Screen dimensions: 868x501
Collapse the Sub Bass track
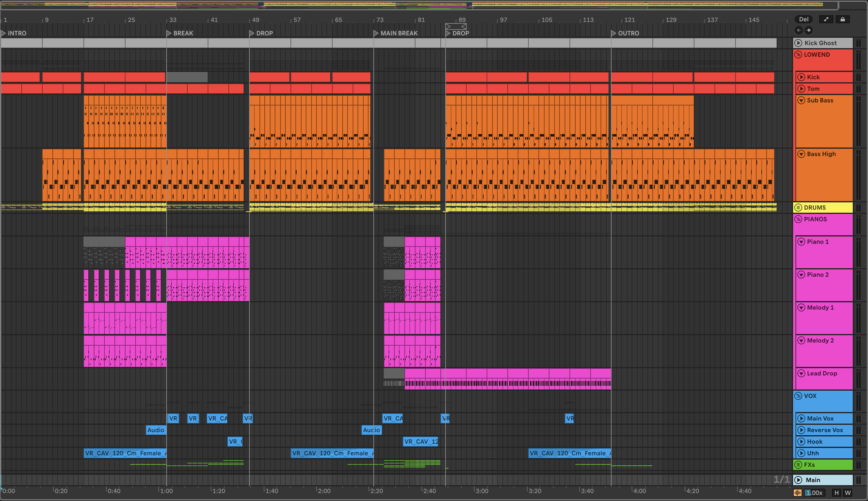[x=801, y=101]
